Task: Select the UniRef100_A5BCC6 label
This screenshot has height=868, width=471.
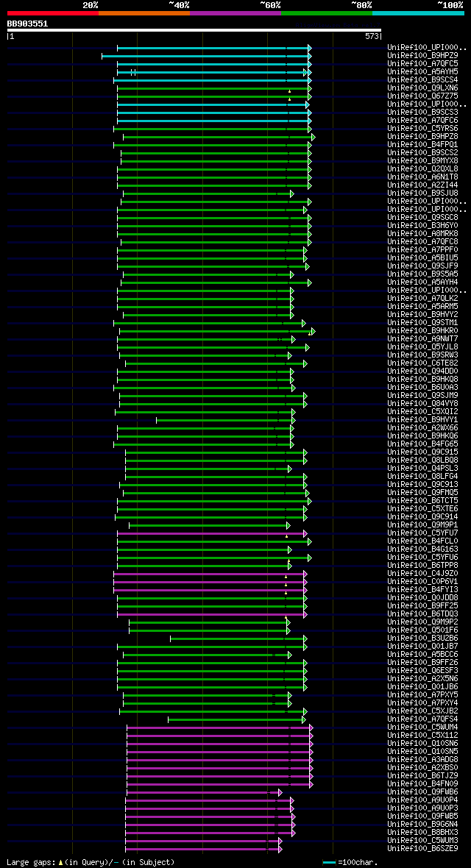Action: coord(422,655)
